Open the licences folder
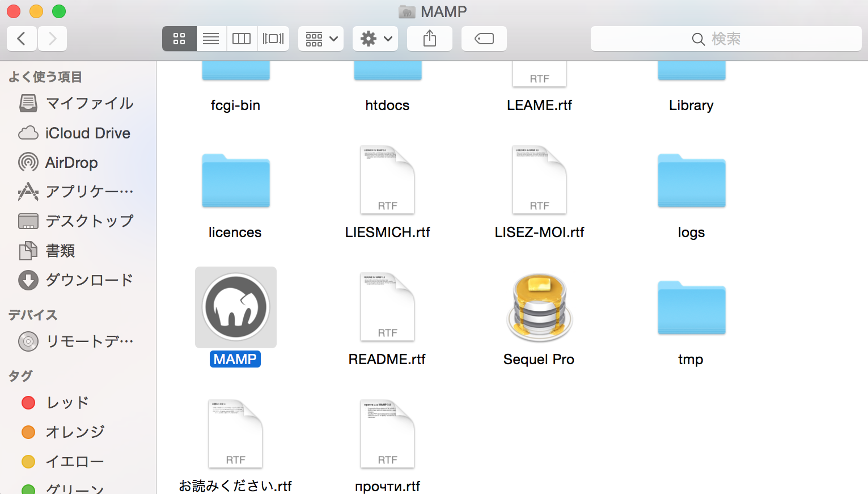Viewport: 868px width, 494px height. [x=236, y=181]
